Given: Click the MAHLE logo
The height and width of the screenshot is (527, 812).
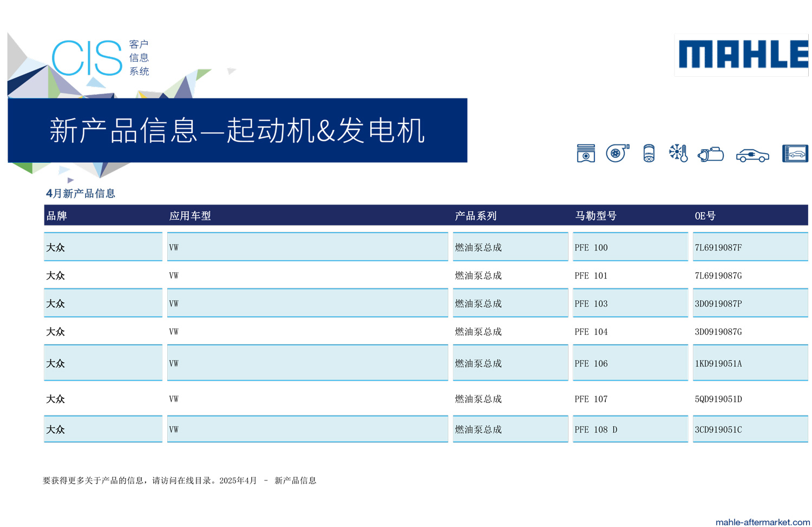Looking at the screenshot, I should click(x=743, y=55).
